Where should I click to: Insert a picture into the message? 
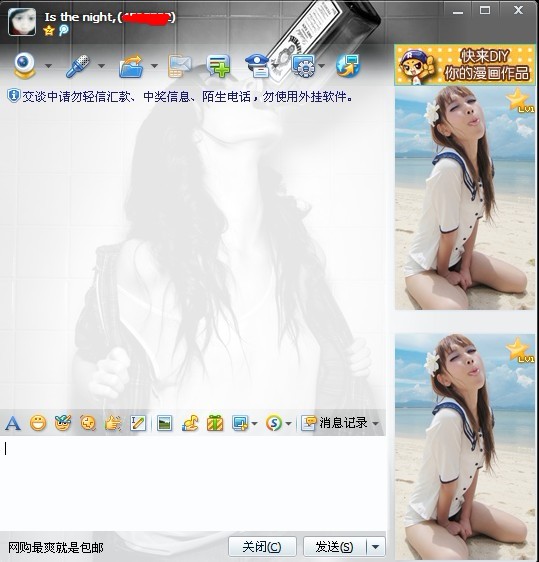tap(164, 423)
